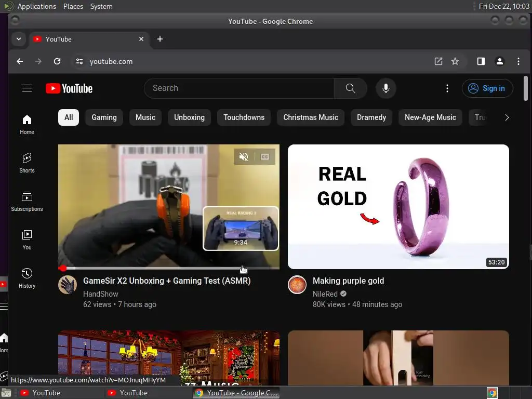Open the Applications menu
The image size is (532, 399).
(37, 6)
